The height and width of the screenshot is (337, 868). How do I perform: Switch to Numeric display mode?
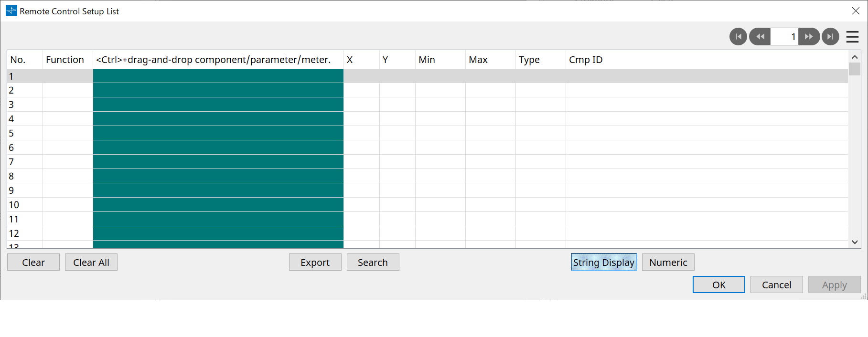pyautogui.click(x=668, y=262)
